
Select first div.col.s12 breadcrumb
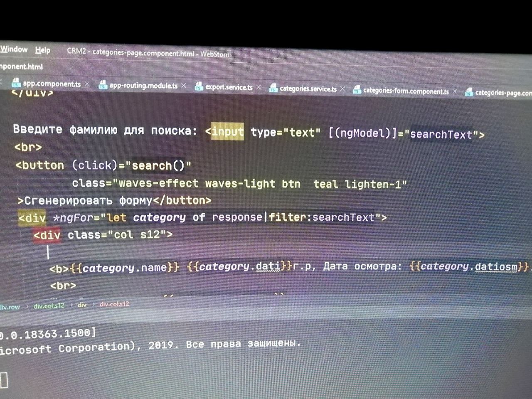[x=49, y=305]
